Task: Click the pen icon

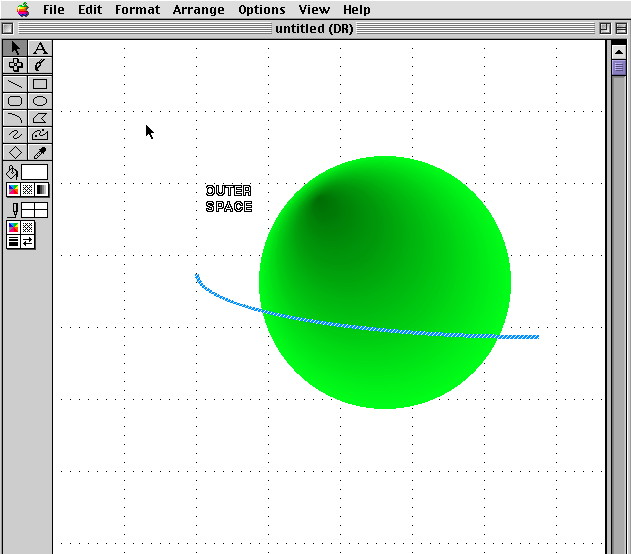Action: (14, 210)
